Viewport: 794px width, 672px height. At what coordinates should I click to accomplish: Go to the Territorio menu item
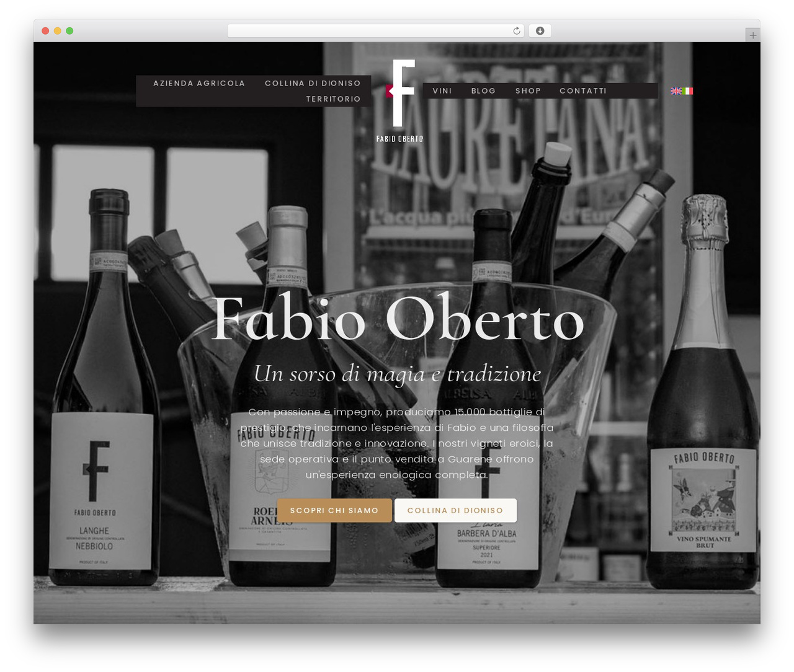(x=333, y=99)
